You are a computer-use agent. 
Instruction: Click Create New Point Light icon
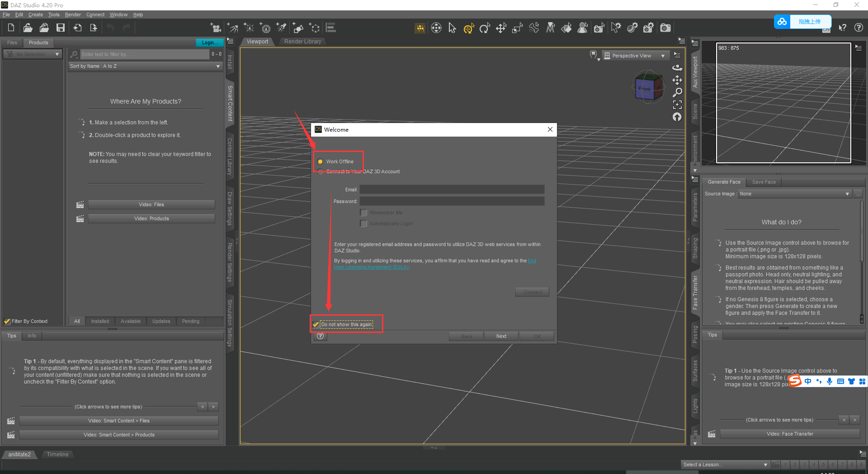point(249,28)
